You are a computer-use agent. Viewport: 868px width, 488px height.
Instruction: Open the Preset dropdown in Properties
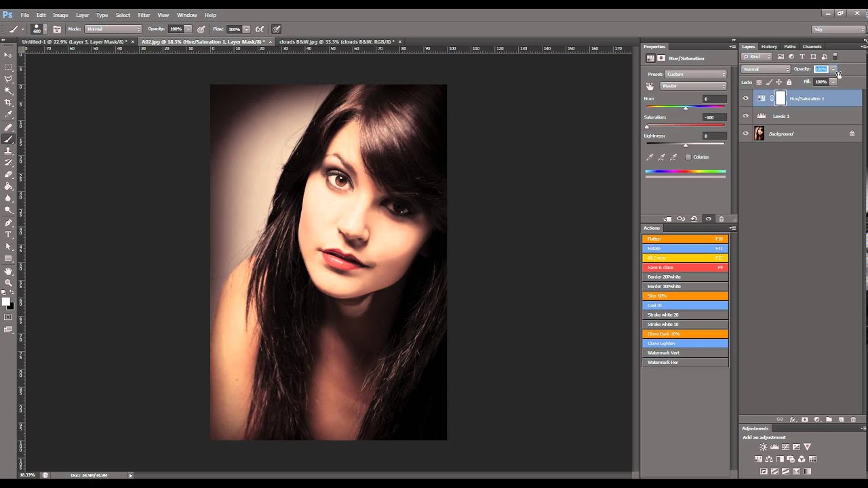tap(695, 74)
